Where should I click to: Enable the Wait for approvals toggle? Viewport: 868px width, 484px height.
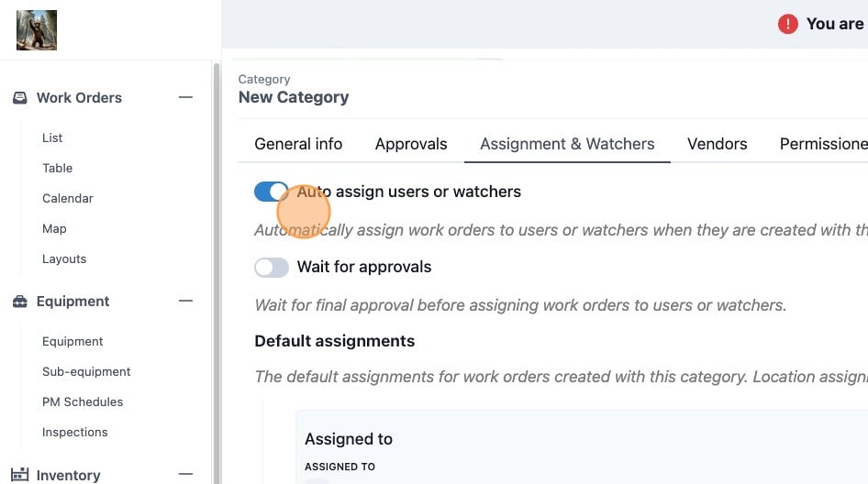[x=272, y=268]
